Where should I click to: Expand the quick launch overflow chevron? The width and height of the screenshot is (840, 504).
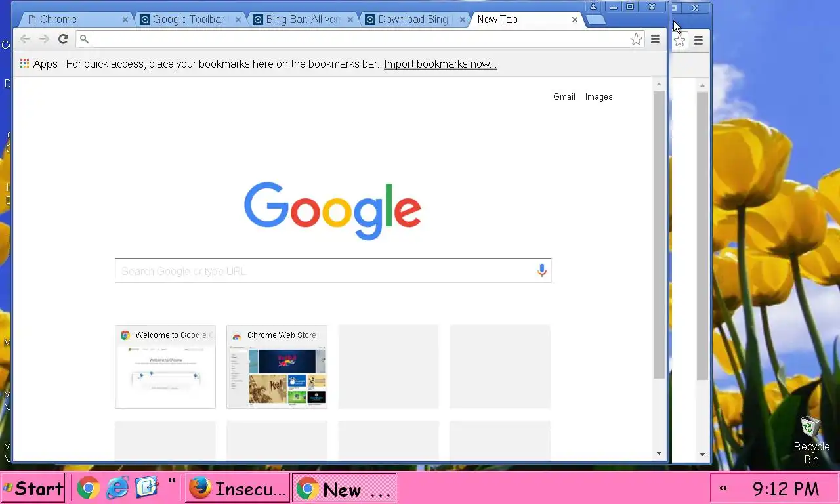(172, 480)
